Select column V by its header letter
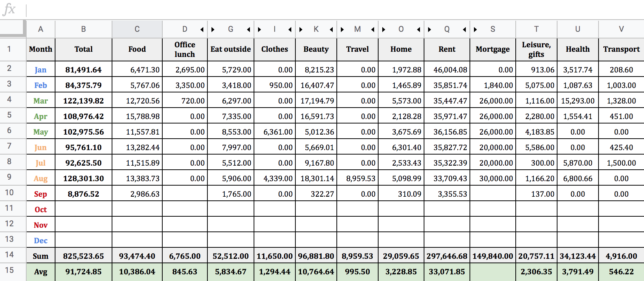This screenshot has height=281, width=644. [x=621, y=29]
